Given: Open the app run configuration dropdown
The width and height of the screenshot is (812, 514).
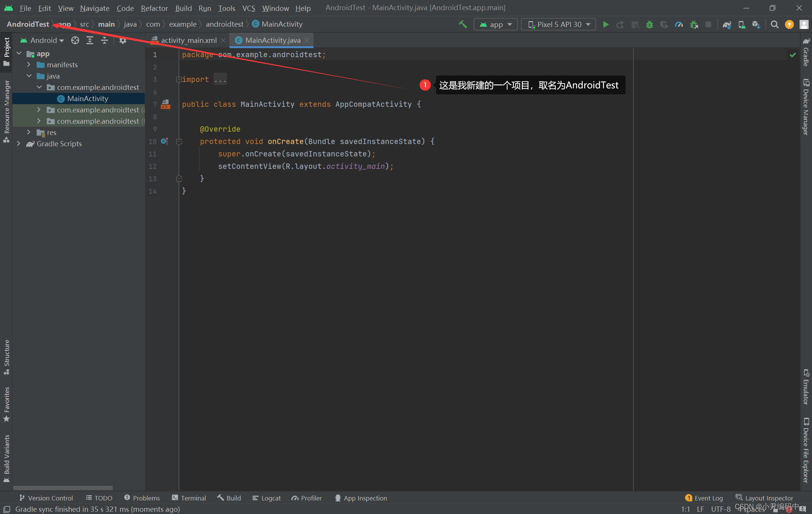Looking at the screenshot, I should (x=495, y=24).
